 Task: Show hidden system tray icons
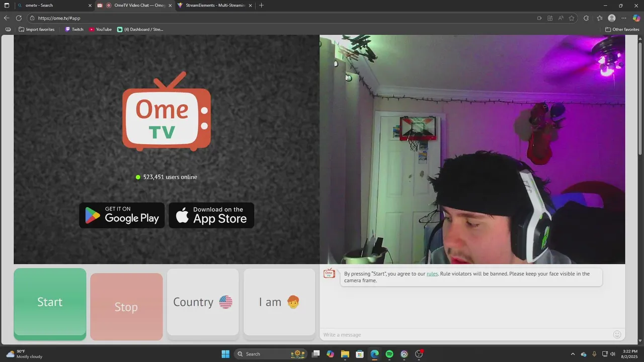(x=573, y=354)
